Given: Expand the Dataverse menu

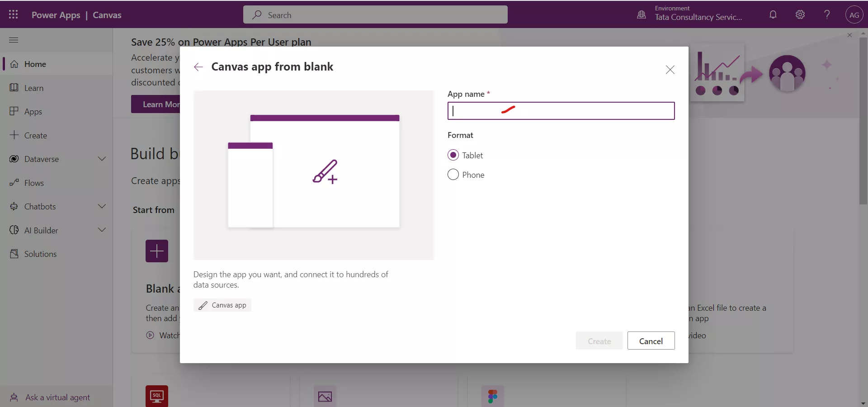Looking at the screenshot, I should click(102, 159).
